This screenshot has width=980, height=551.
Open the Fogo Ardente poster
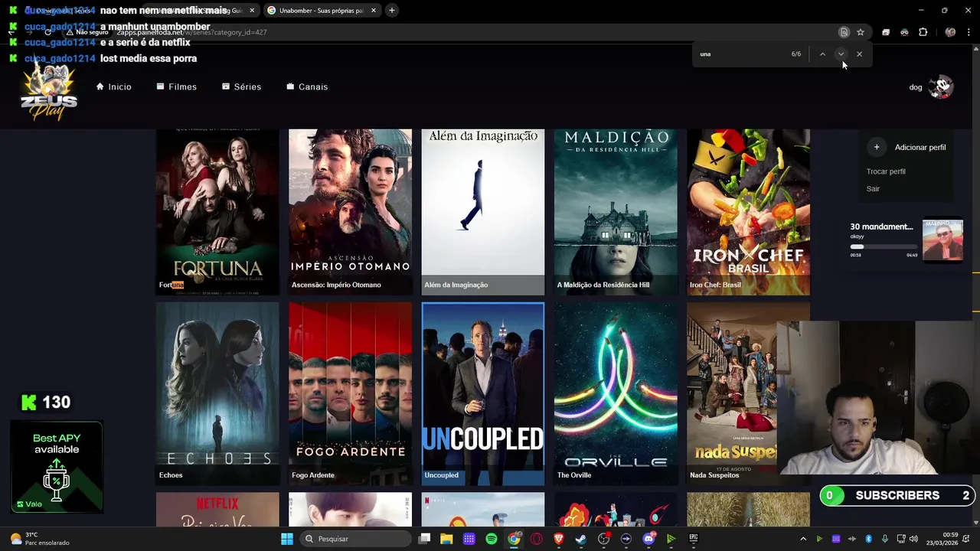[350, 393]
